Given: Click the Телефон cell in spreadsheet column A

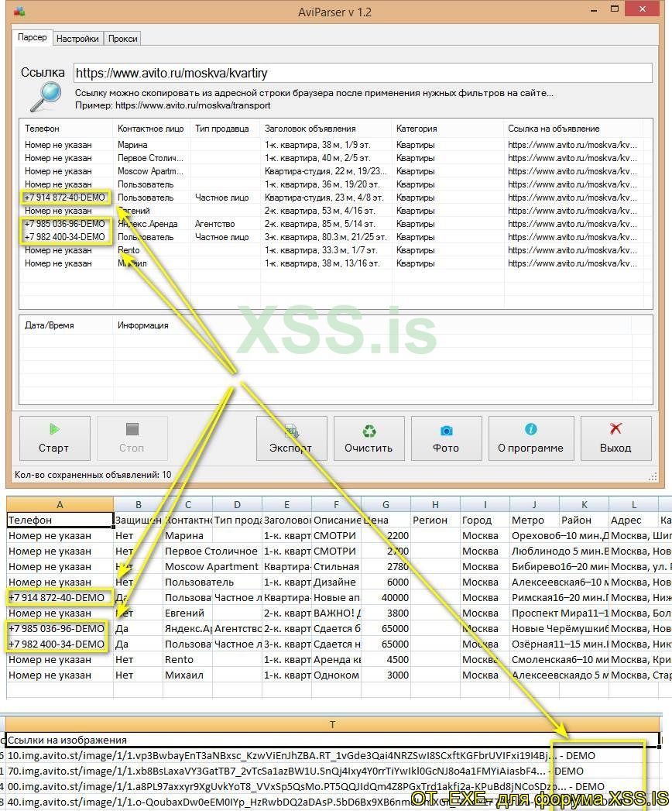Looking at the screenshot, I should 60,521.
